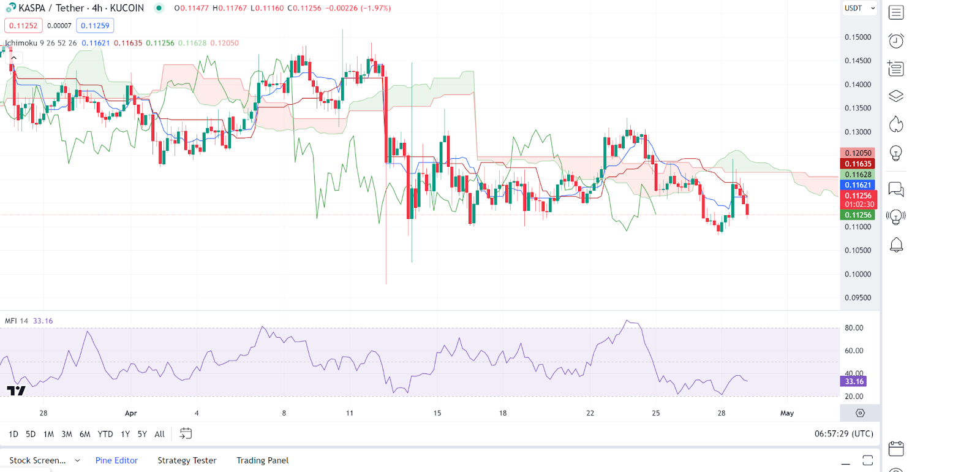Select the All time range
Screen dimensions: 980x472
(x=160, y=434)
